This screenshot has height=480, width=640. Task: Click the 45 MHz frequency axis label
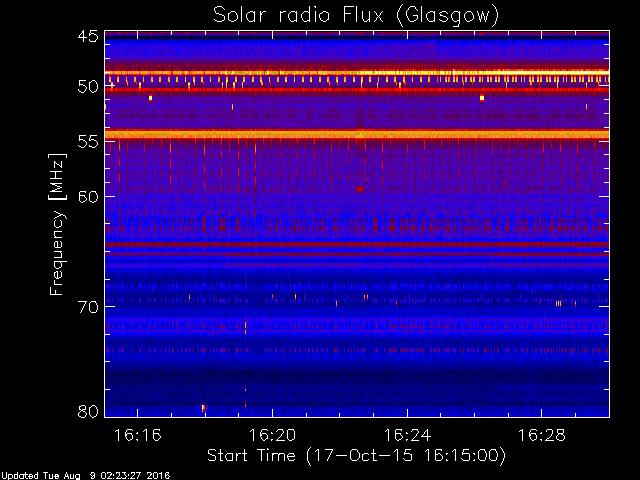[x=88, y=36]
